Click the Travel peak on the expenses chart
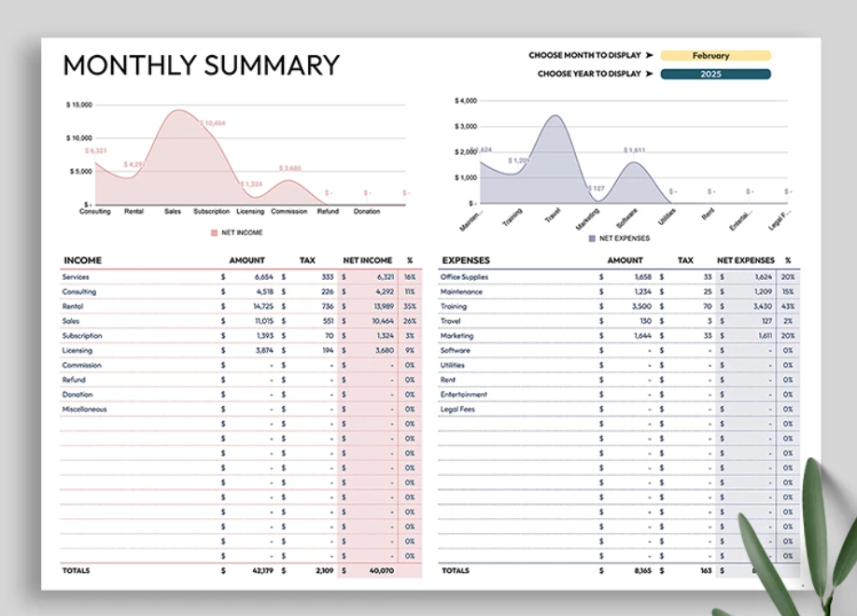Image resolution: width=857 pixels, height=616 pixels. (555, 114)
